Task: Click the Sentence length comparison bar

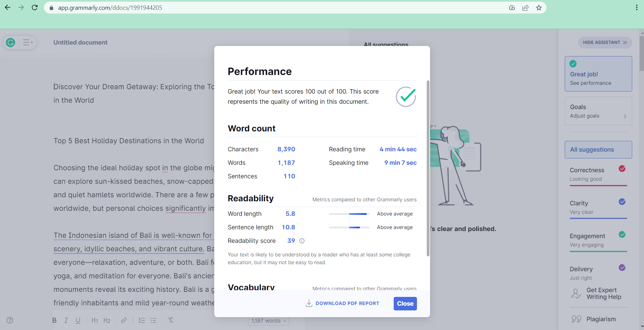Action: coord(349,227)
